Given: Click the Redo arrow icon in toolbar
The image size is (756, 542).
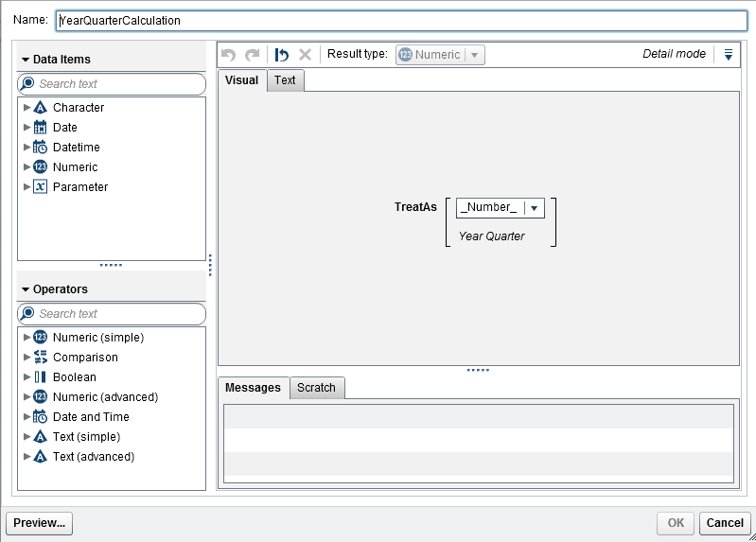Looking at the screenshot, I should (253, 55).
